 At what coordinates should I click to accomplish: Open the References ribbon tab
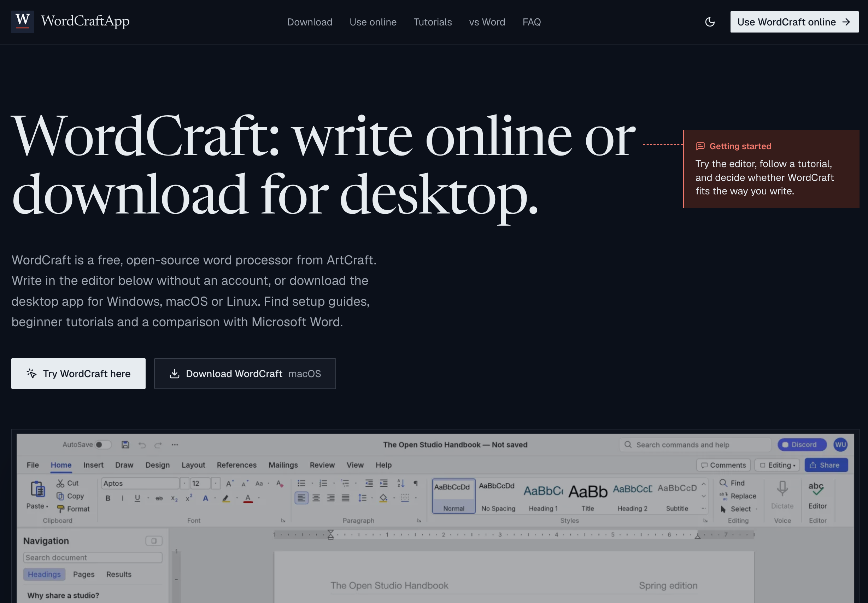(236, 465)
